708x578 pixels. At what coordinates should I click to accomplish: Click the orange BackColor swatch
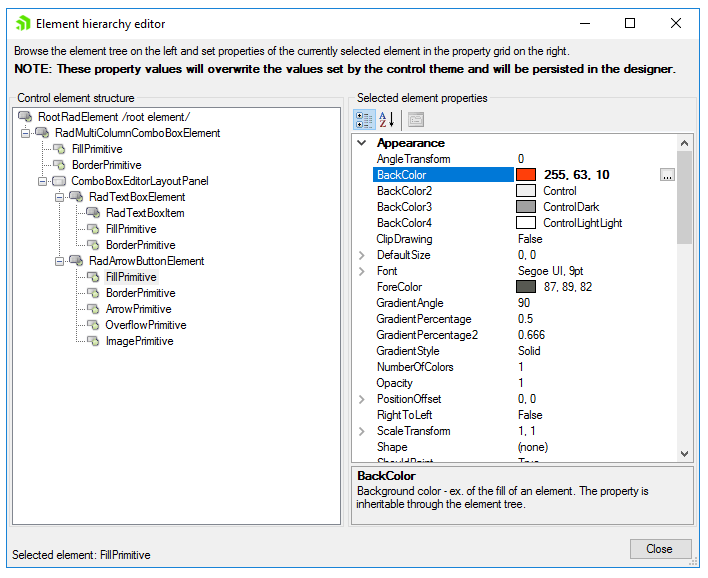(526, 175)
